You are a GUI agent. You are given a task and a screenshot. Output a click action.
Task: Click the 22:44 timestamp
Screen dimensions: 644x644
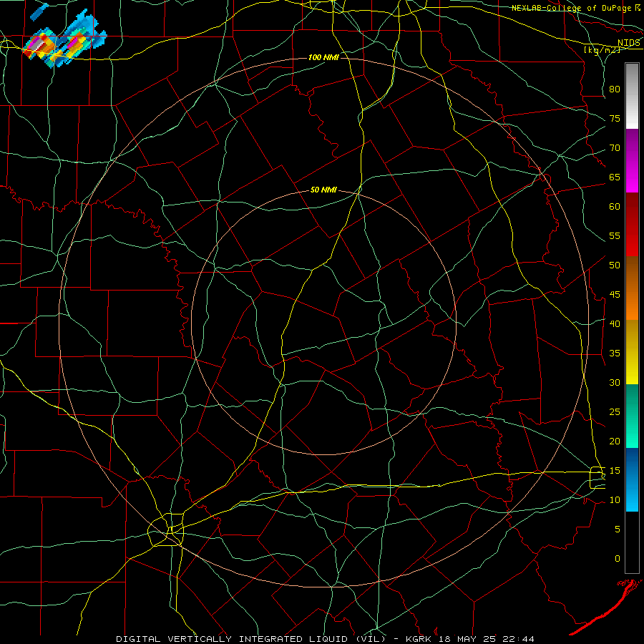[517, 639]
